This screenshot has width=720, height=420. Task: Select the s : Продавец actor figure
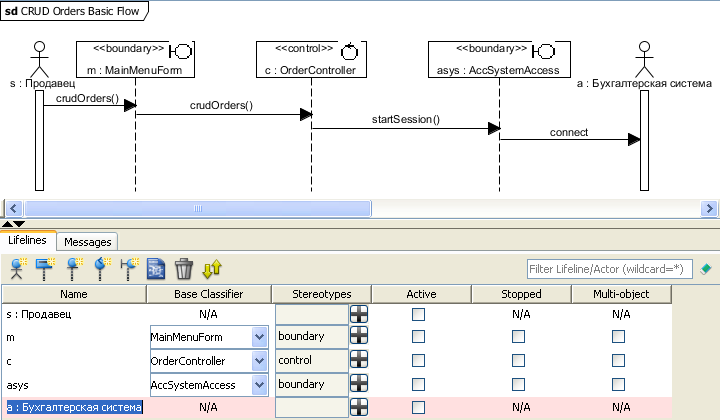[x=39, y=59]
